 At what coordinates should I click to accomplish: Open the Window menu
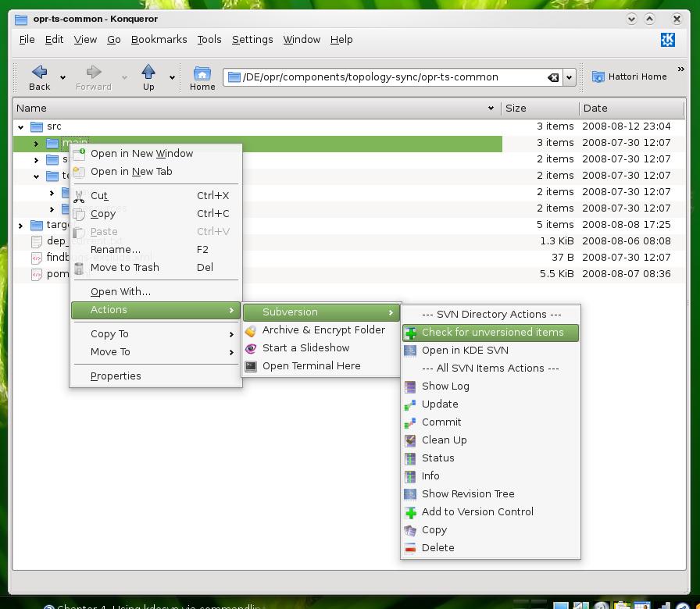[302, 40]
